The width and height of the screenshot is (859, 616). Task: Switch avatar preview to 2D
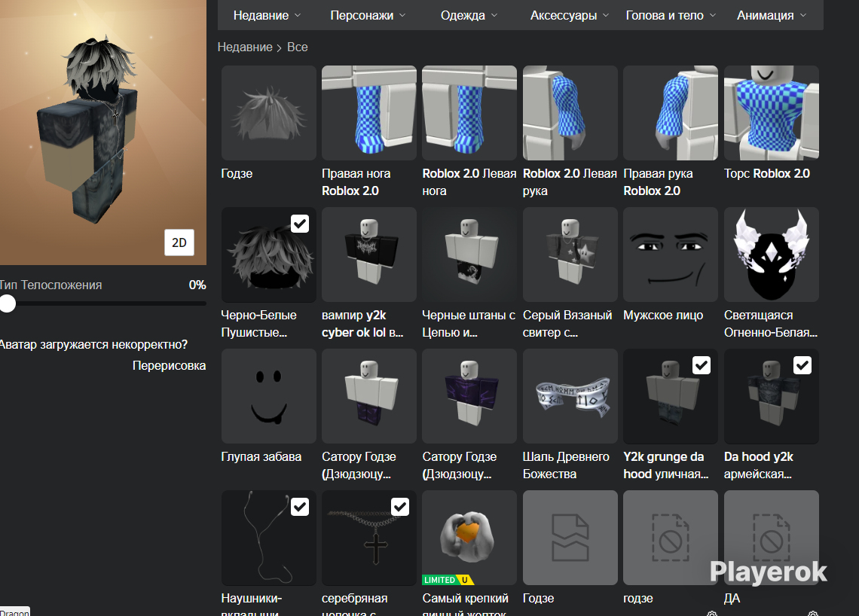click(179, 242)
